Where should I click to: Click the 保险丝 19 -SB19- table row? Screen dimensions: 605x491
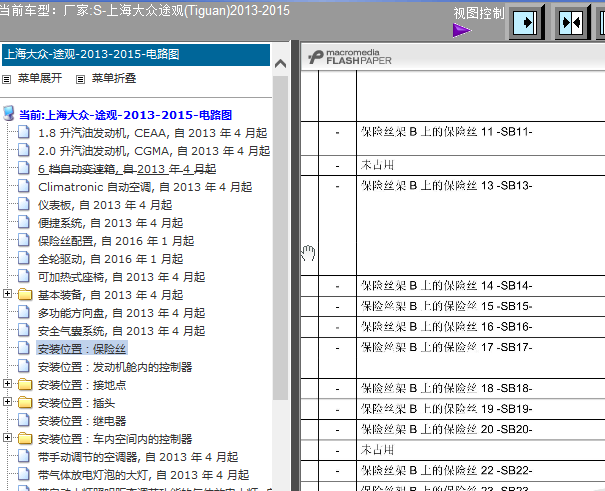pyautogui.click(x=453, y=409)
